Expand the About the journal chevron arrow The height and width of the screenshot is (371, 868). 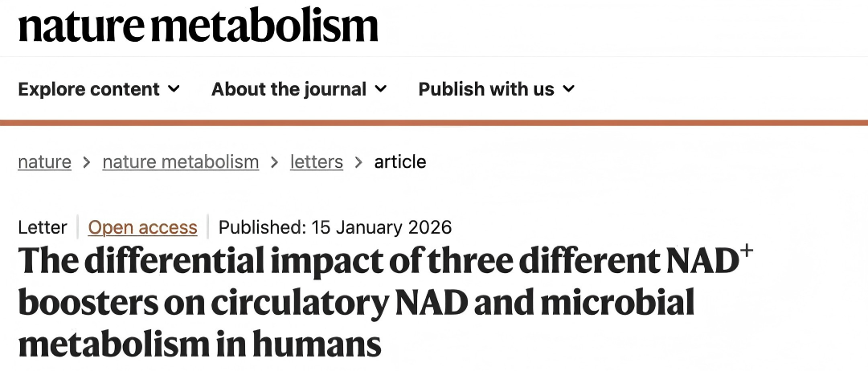381,89
